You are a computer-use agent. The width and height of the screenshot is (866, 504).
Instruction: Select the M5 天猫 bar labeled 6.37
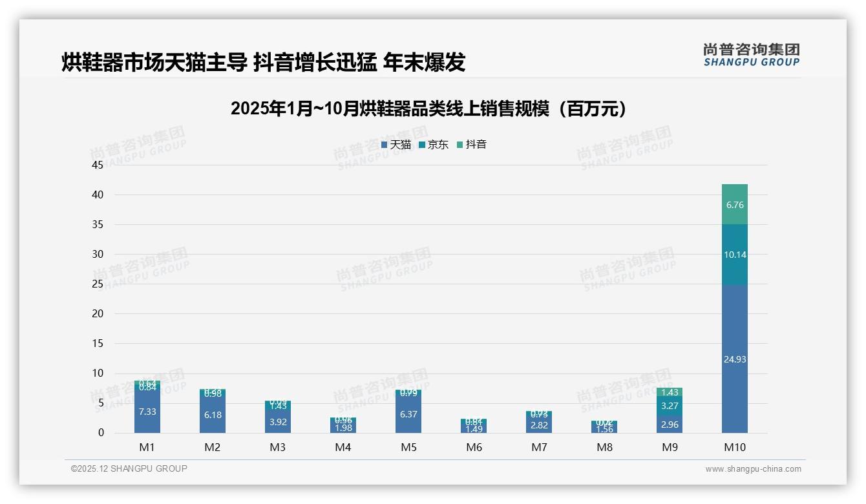408,414
